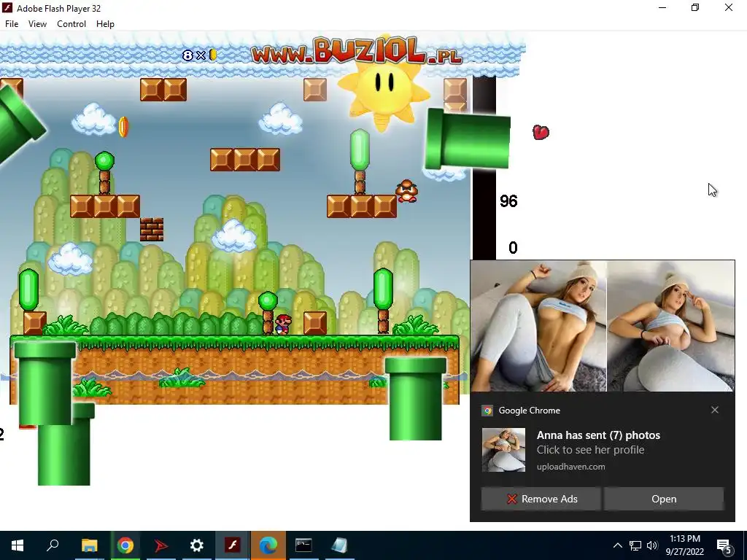Open the Windows Start menu
Viewport: 747px width, 560px height.
pos(18,545)
